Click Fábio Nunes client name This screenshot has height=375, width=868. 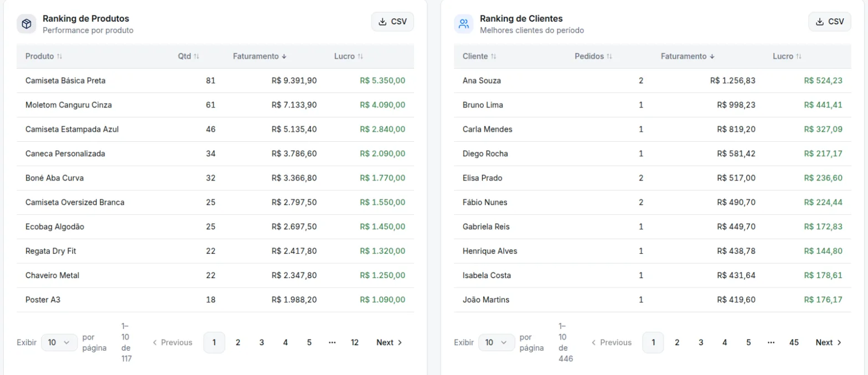(485, 202)
